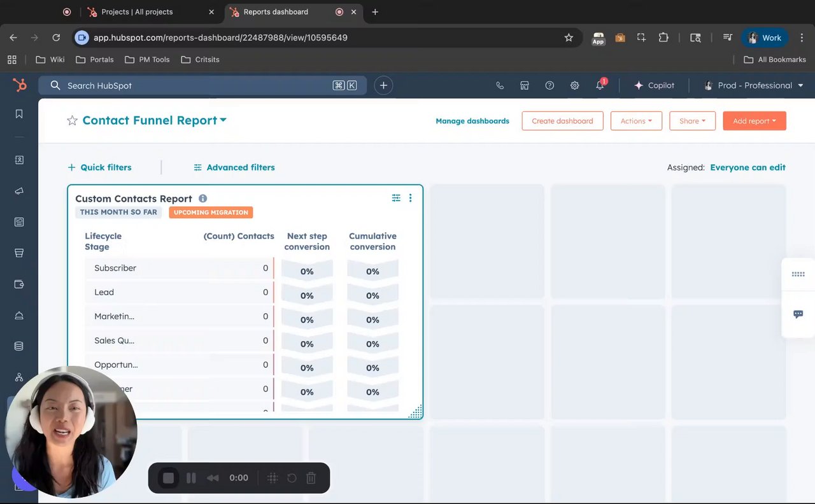Go back in the browser
This screenshot has width=815, height=504.
[13, 38]
